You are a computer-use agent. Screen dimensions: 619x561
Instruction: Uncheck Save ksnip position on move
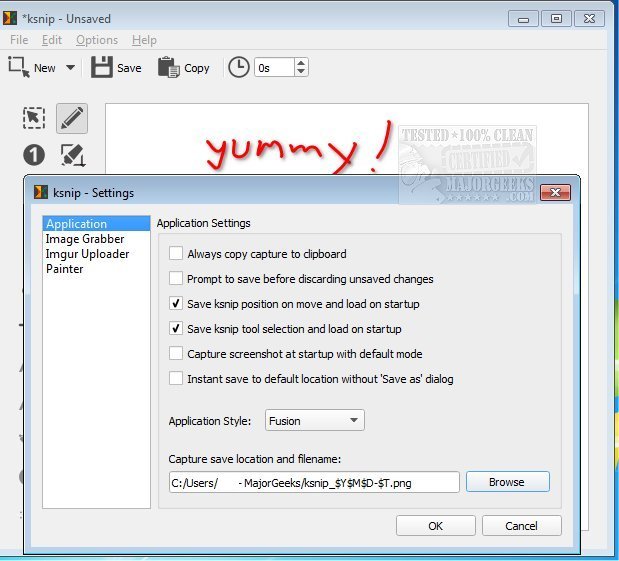click(176, 304)
